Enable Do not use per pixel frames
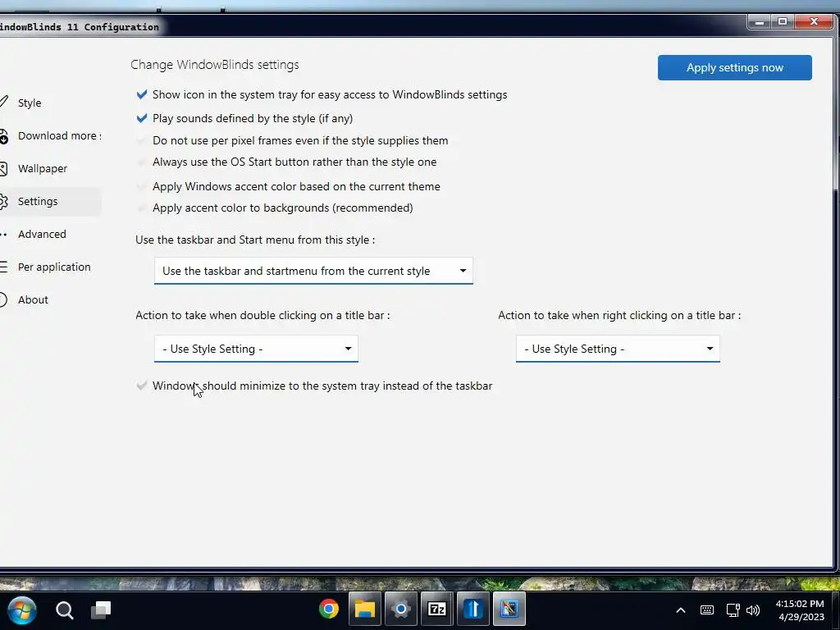This screenshot has width=840, height=630. coord(142,141)
